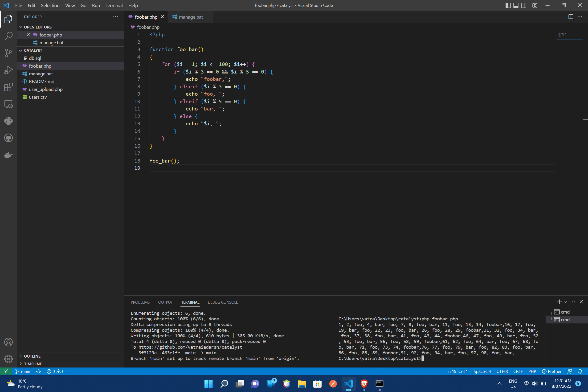
Task: Toggle the secondary sidebar visibility
Action: (x=523, y=5)
